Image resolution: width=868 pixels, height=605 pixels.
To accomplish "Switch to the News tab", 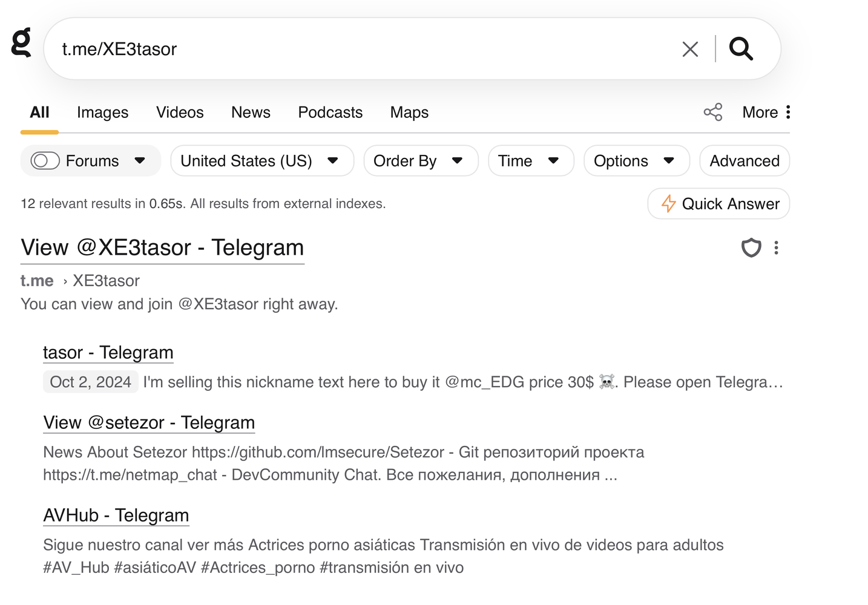I will pos(251,113).
